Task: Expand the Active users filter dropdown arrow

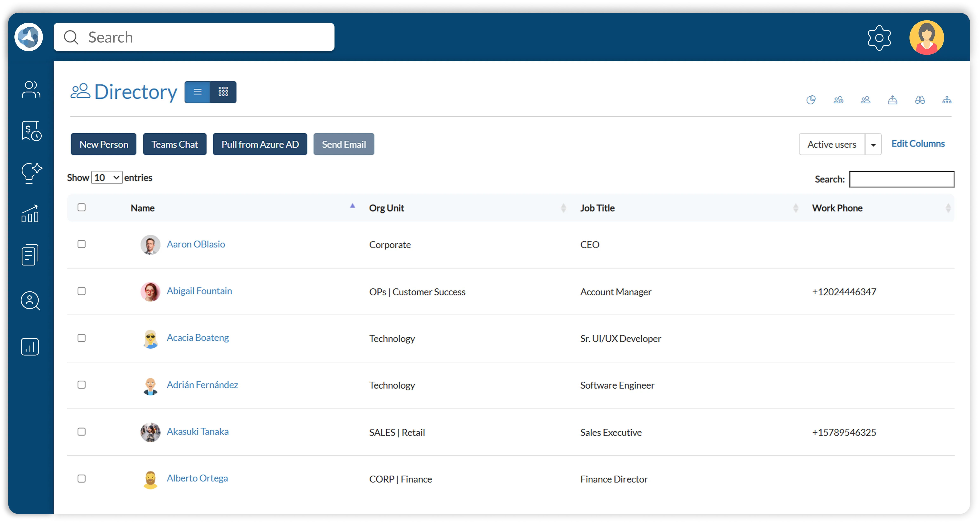Action: (873, 144)
